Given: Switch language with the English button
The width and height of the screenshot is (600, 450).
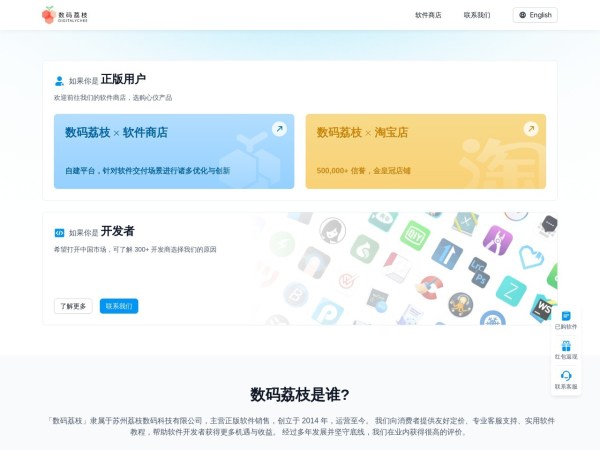Looking at the screenshot, I should pyautogui.click(x=535, y=15).
